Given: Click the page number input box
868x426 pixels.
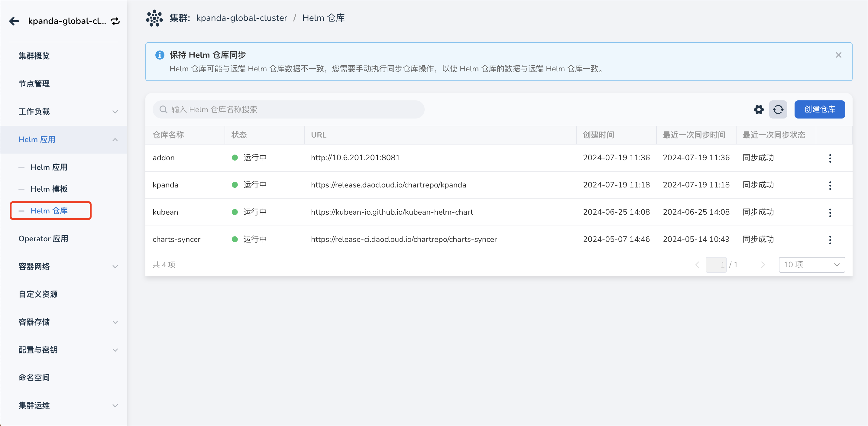Looking at the screenshot, I should (716, 265).
